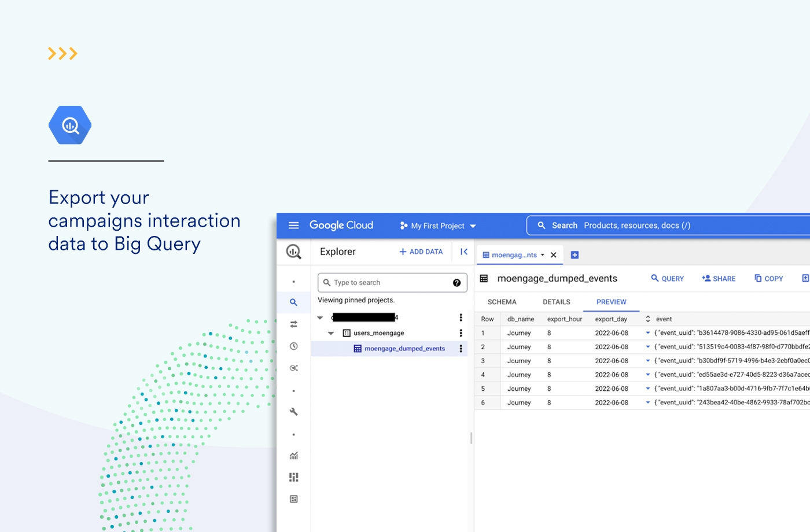The image size is (810, 532).
Task: Click the Type to search field in Explorer
Action: click(x=385, y=283)
